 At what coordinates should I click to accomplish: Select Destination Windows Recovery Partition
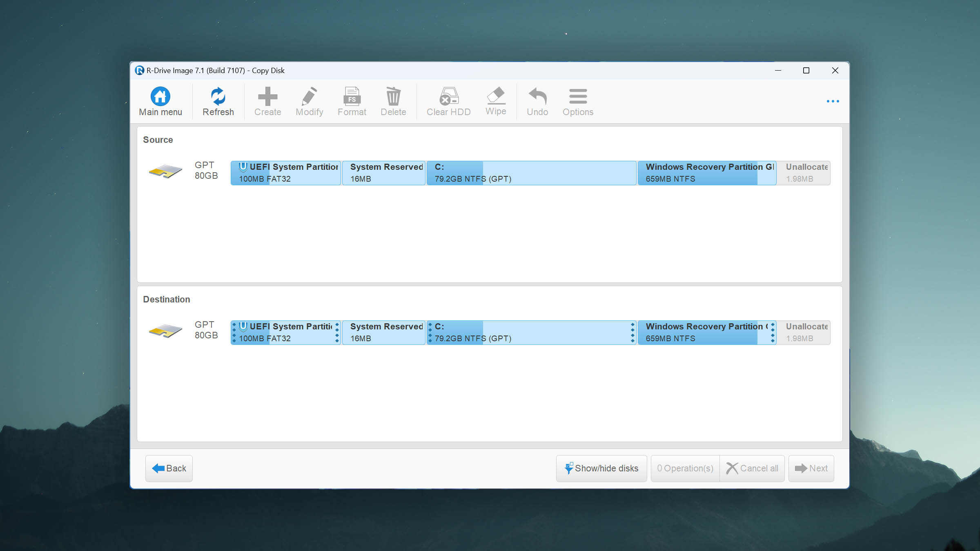coord(707,333)
